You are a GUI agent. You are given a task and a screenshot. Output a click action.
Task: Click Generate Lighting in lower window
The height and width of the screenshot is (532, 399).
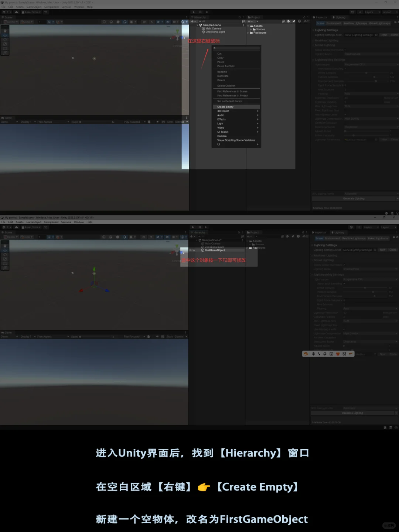352,413
